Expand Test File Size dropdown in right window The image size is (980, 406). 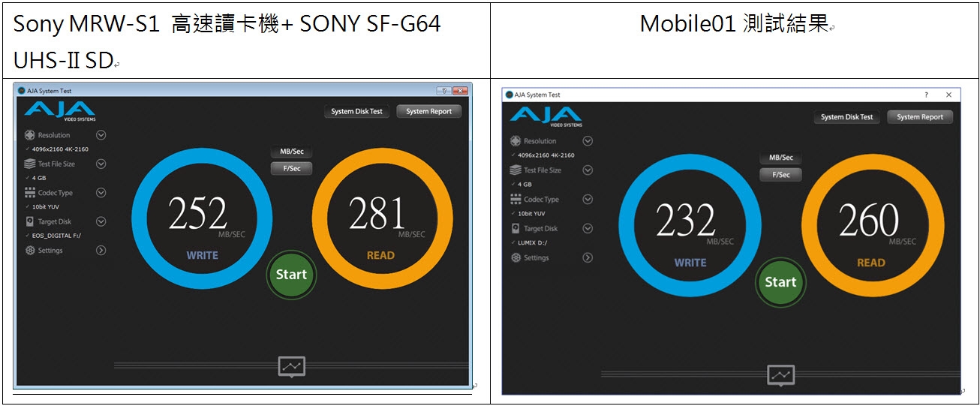pyautogui.click(x=588, y=170)
